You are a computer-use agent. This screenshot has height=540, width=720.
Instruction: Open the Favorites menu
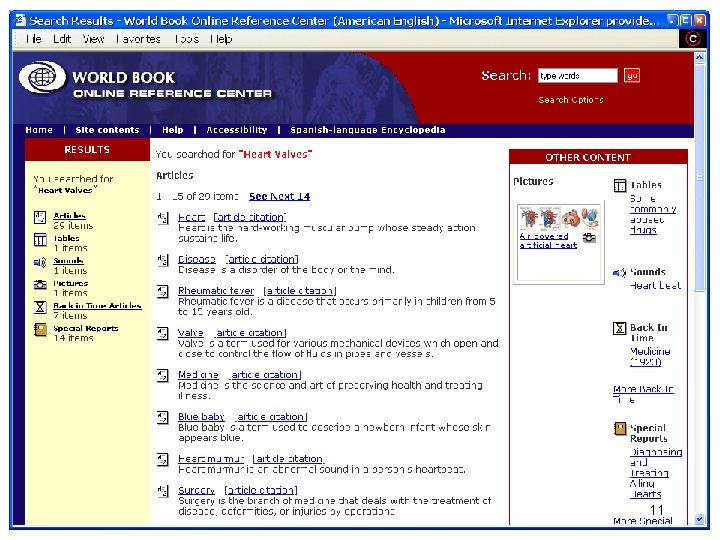click(x=138, y=39)
